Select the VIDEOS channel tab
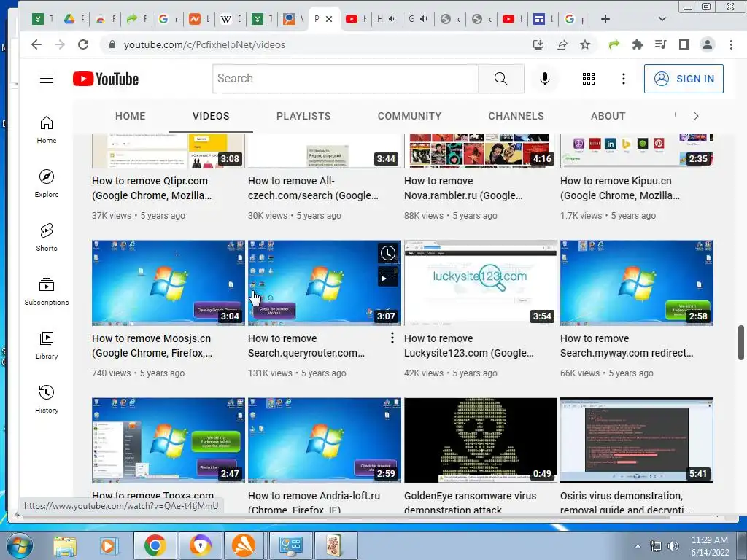Viewport: 747px width, 560px height. pyautogui.click(x=211, y=116)
